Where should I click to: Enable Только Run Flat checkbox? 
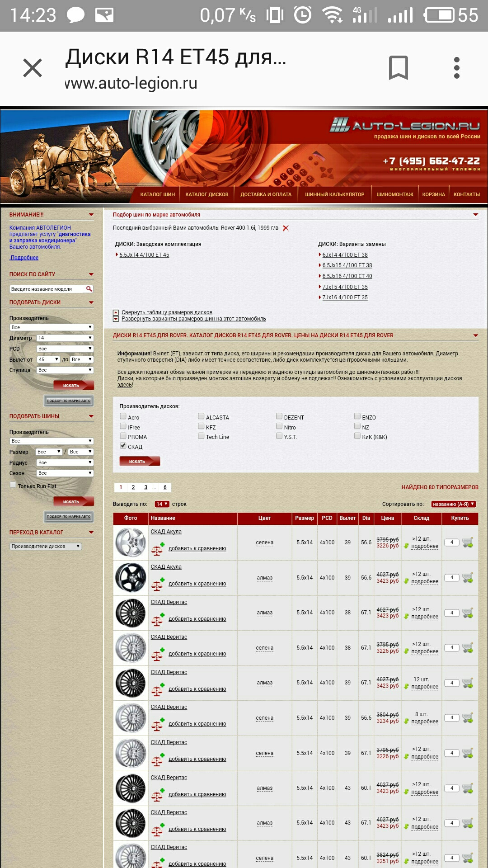tap(13, 485)
